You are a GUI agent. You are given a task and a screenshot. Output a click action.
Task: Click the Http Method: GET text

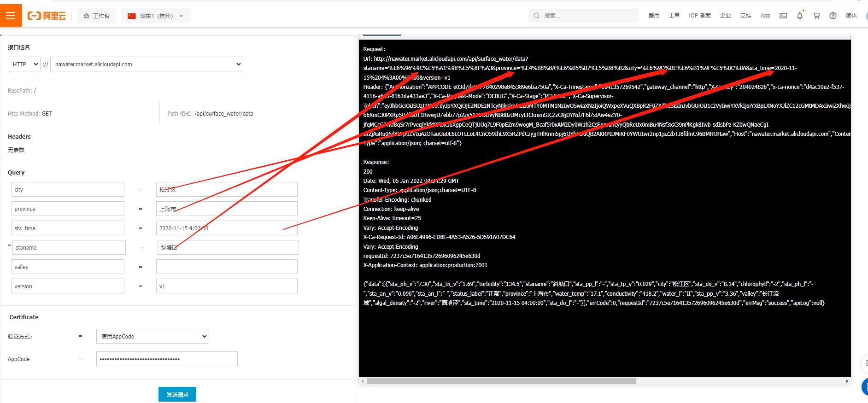[x=30, y=113]
